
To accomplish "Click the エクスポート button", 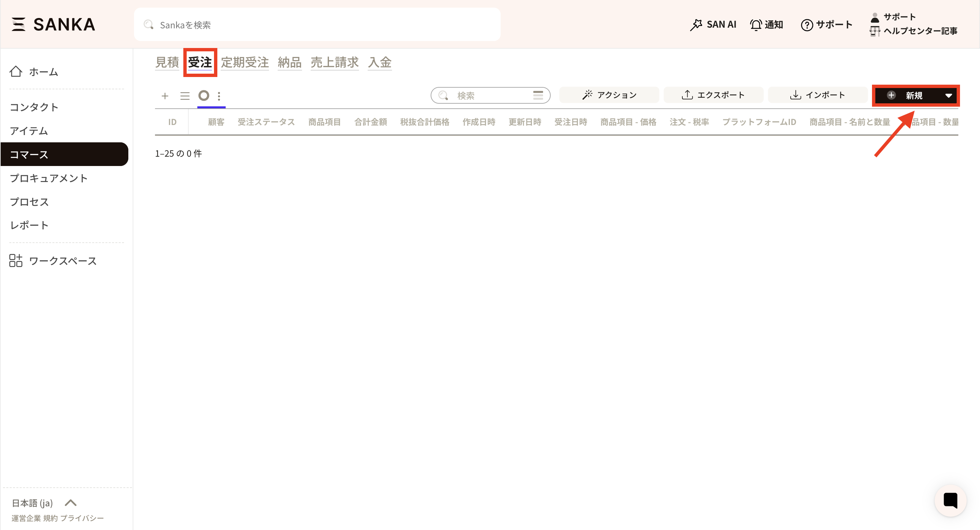I will (713, 95).
